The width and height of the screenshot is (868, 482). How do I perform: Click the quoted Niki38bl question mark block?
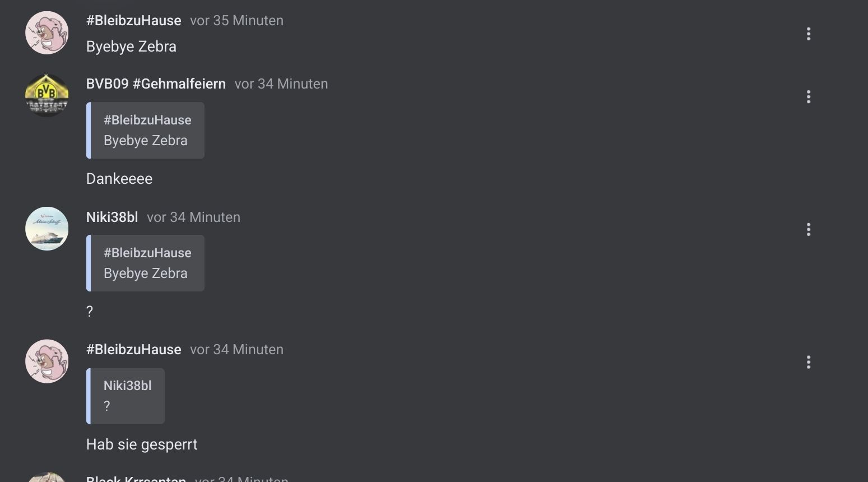tap(126, 396)
